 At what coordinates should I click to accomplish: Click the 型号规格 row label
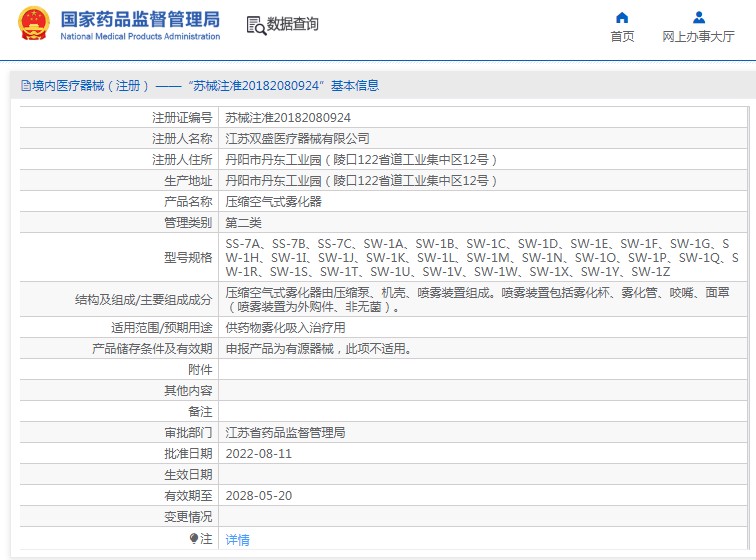click(x=188, y=258)
